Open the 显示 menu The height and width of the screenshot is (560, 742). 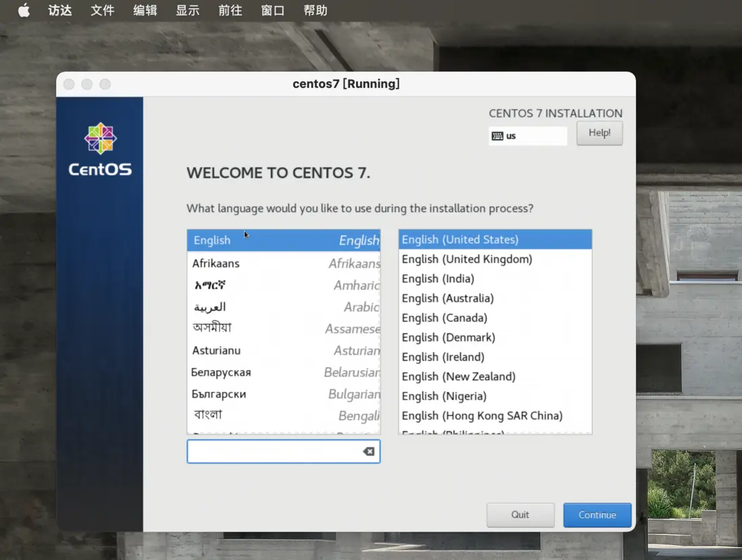click(x=188, y=10)
